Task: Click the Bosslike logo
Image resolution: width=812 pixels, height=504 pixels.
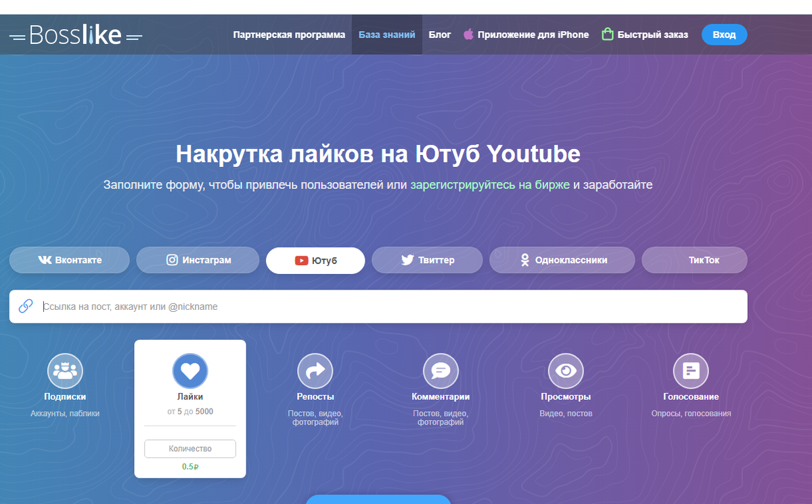Action: point(76,35)
